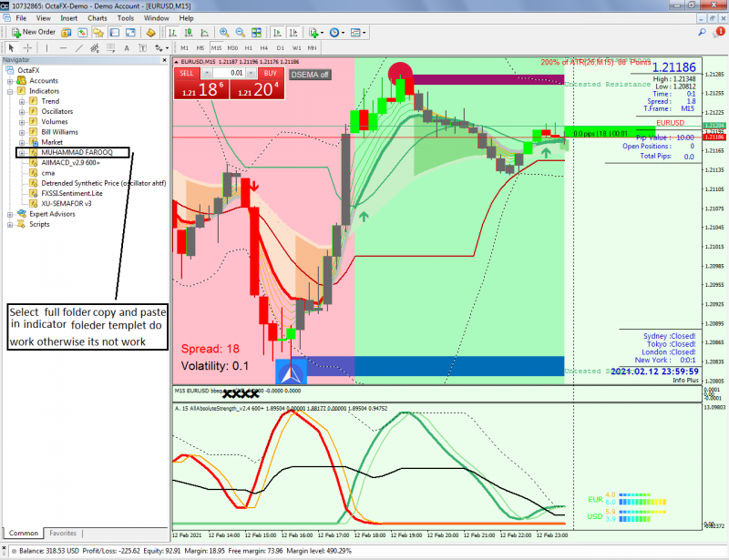Click the red SELL button

tap(201, 84)
